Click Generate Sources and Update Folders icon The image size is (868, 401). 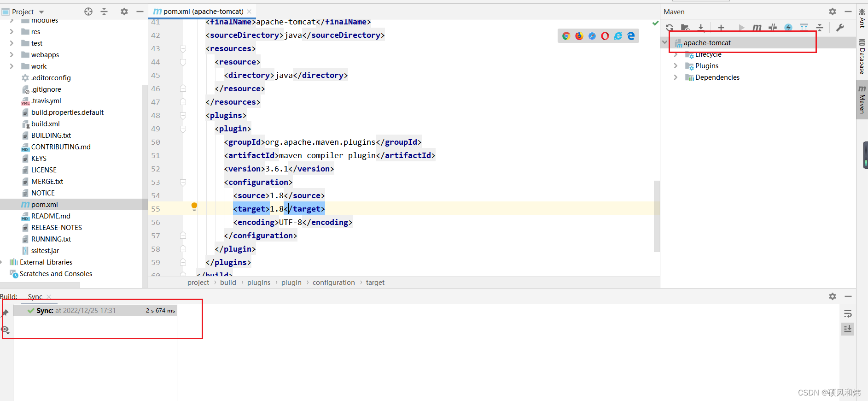(685, 28)
